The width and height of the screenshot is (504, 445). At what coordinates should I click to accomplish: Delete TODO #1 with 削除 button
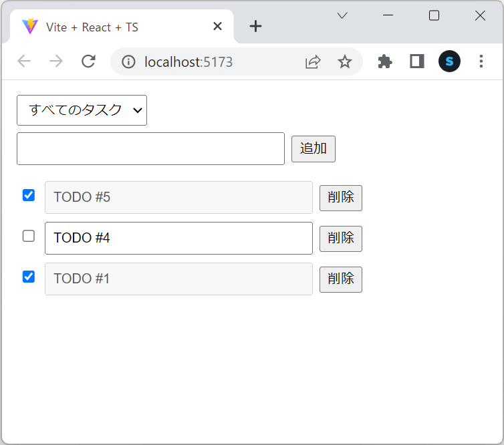(341, 279)
